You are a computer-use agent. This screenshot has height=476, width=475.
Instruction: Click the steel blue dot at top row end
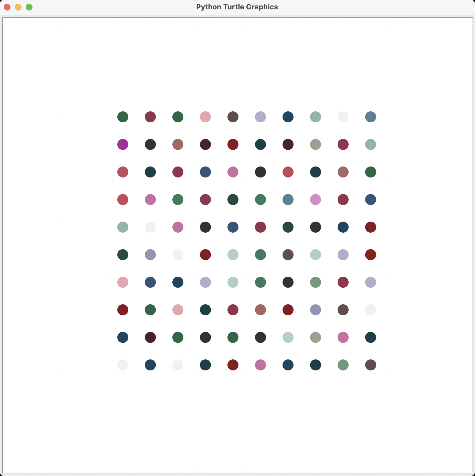(x=371, y=117)
